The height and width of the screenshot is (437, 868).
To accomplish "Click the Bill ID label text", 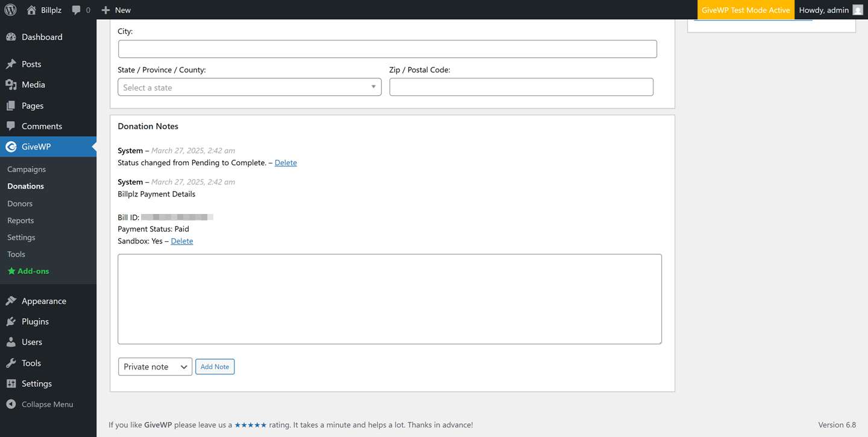I will pos(128,217).
